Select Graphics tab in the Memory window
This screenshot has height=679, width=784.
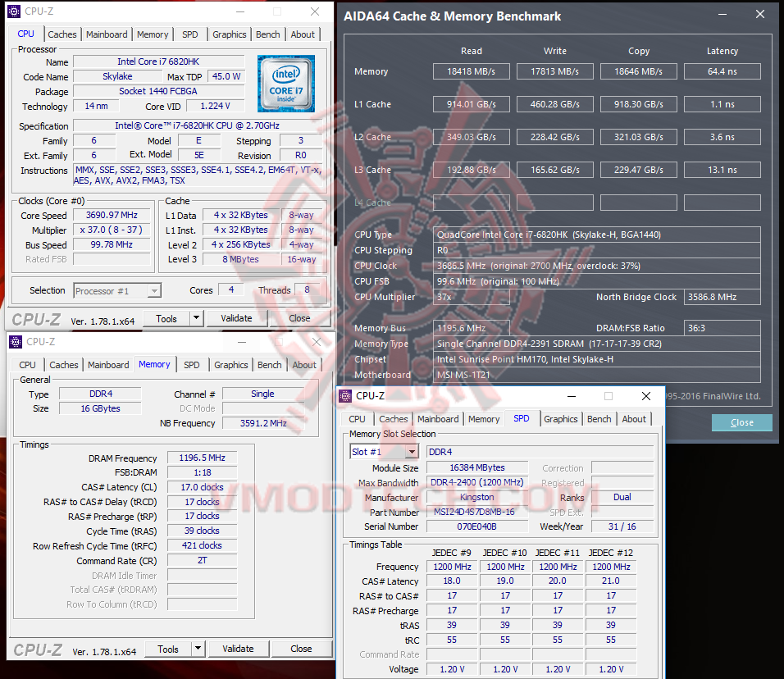(x=231, y=365)
